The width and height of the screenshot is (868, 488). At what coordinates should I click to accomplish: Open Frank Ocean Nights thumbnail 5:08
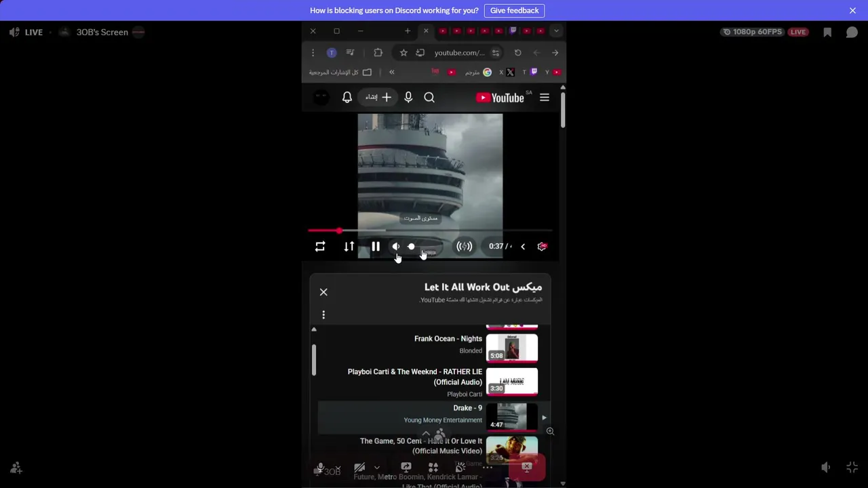pos(512,348)
